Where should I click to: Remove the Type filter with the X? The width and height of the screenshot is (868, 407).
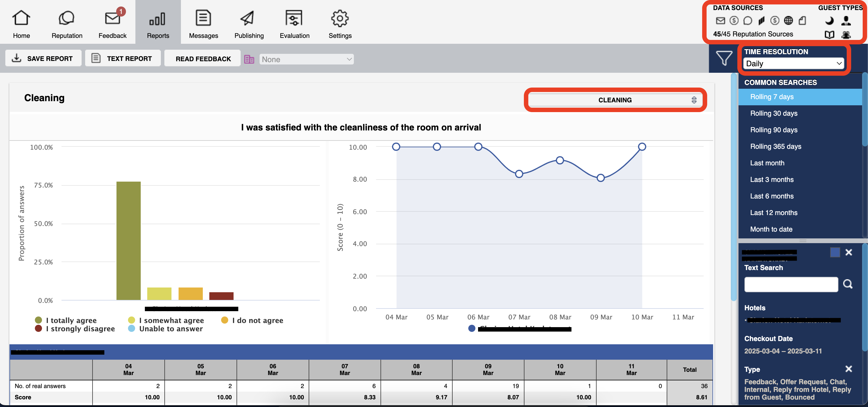point(848,369)
